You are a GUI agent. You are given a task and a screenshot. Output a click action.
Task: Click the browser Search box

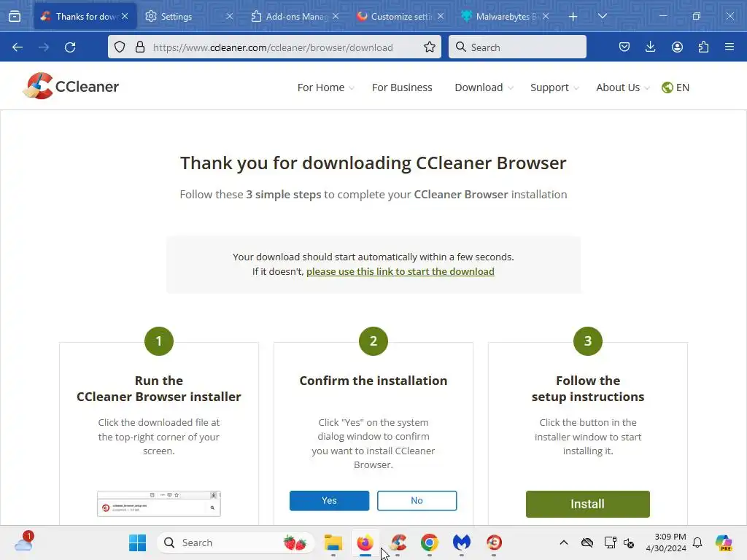pyautogui.click(x=517, y=47)
